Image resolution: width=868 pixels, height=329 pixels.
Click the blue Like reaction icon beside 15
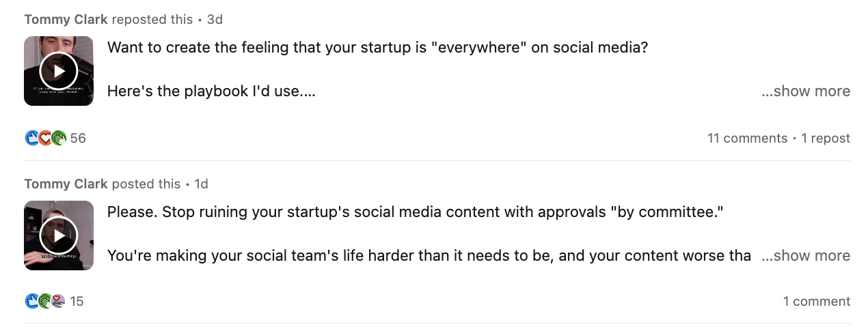[x=32, y=301]
